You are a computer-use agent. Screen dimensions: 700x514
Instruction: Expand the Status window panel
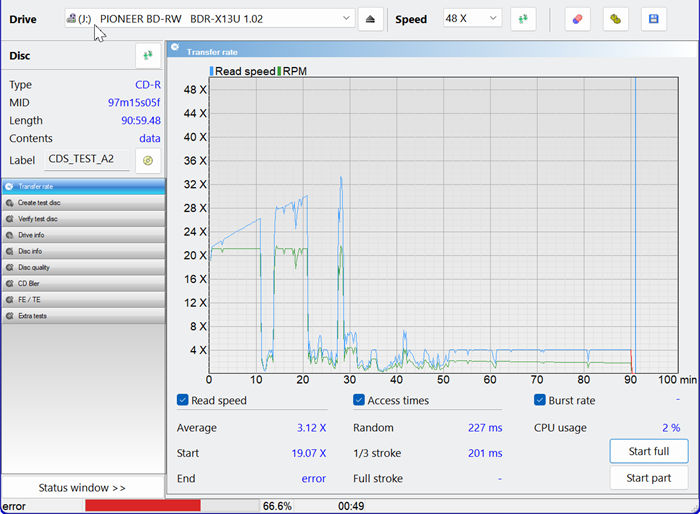point(82,487)
